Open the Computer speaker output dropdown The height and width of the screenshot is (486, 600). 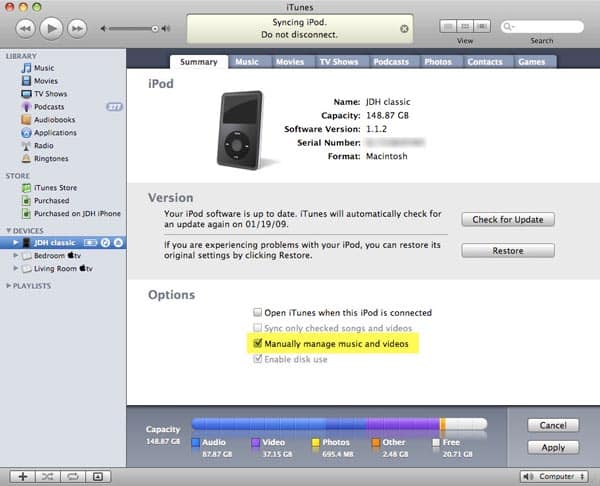(x=554, y=476)
